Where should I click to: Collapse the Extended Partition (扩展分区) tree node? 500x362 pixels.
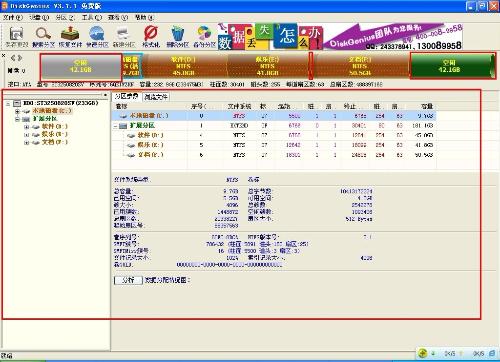coord(17,119)
